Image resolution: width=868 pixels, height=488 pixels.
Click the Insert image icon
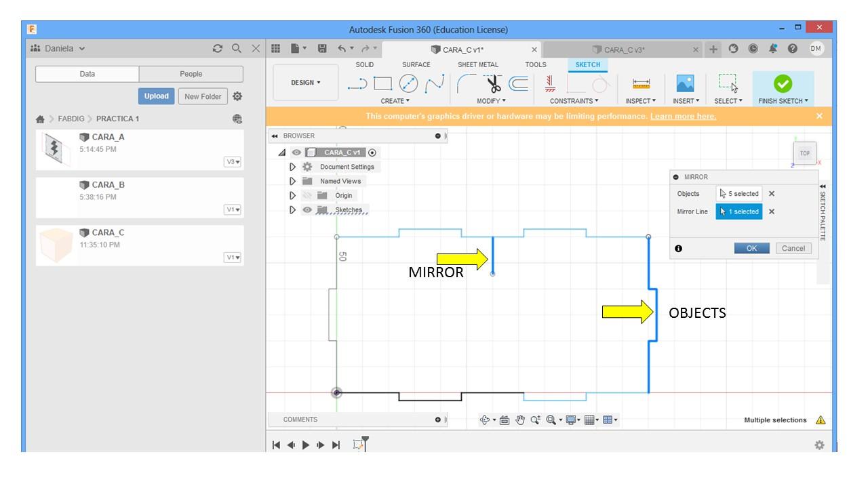tap(685, 83)
